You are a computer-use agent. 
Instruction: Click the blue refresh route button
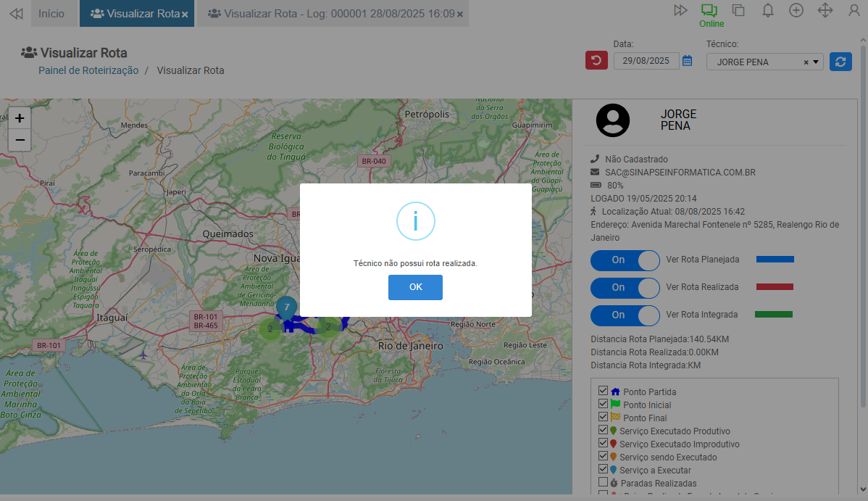[840, 62]
